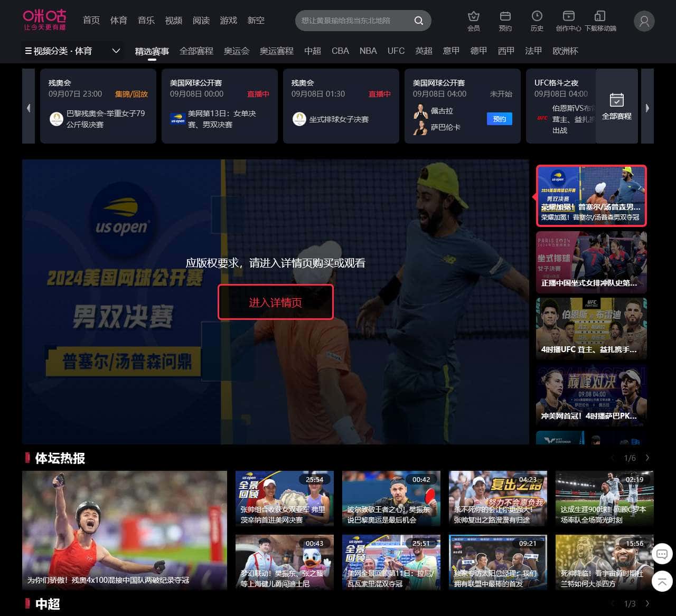This screenshot has width=676, height=616.
Task: Go to next page of 体坛热报
Action: (x=647, y=458)
